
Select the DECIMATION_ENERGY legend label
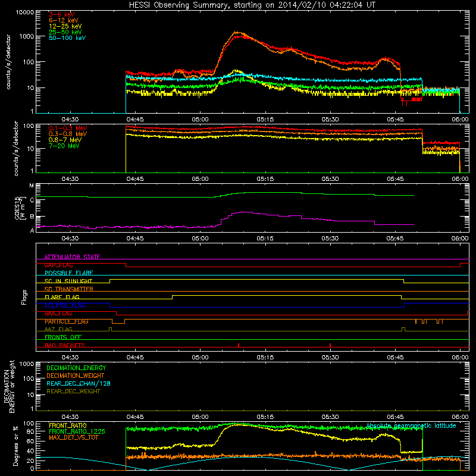(x=76, y=368)
